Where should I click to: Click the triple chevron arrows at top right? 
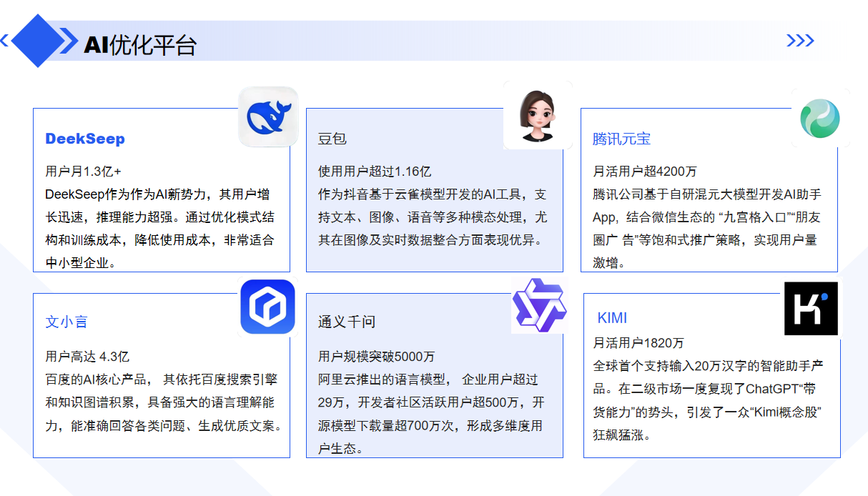(800, 41)
